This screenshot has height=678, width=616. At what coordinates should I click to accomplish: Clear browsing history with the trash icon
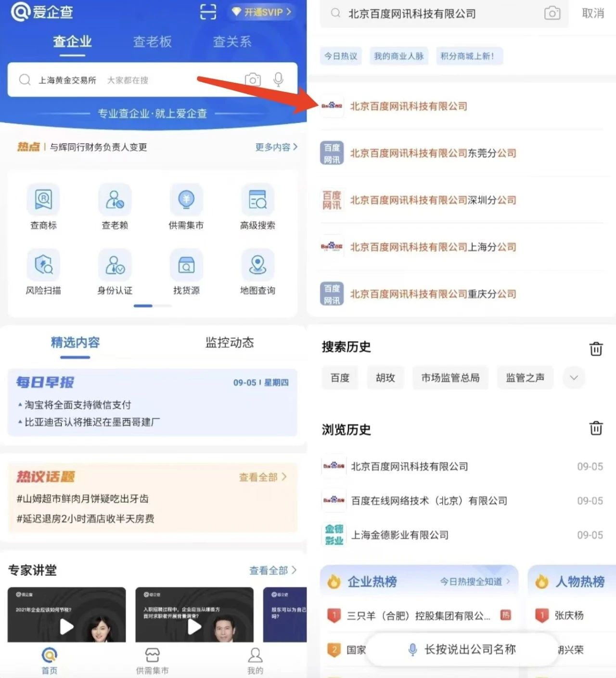tap(596, 428)
